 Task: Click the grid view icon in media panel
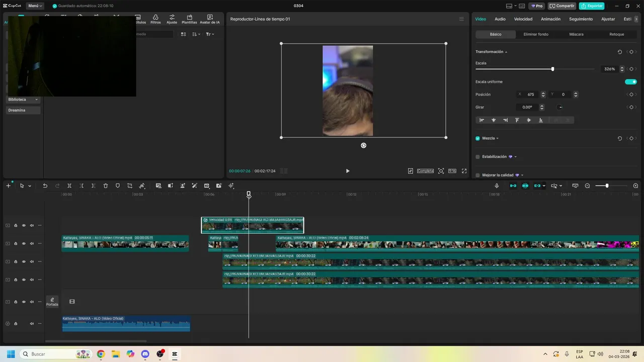183,34
